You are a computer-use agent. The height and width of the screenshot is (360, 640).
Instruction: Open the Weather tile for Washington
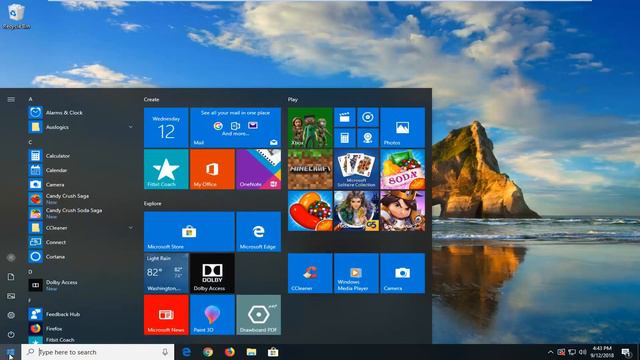click(x=166, y=273)
